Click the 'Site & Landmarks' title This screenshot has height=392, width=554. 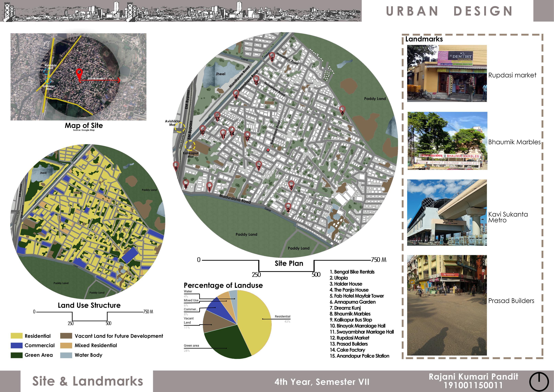[88, 381]
